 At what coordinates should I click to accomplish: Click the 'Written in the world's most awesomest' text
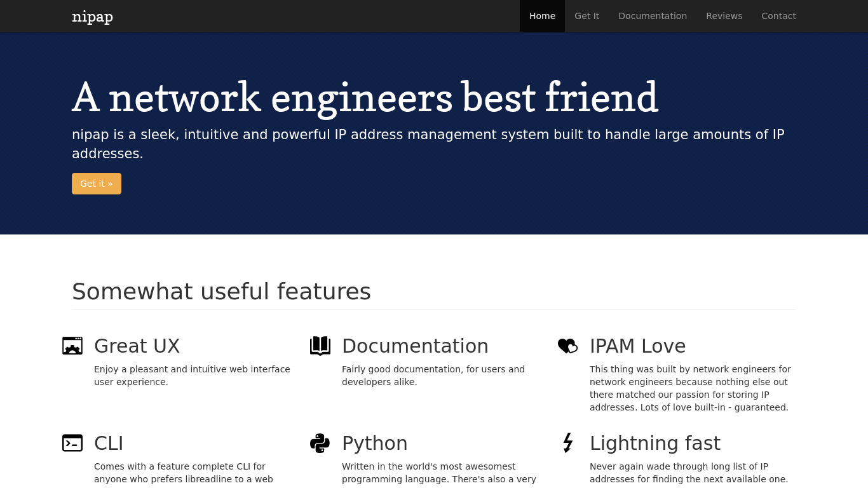point(439,473)
